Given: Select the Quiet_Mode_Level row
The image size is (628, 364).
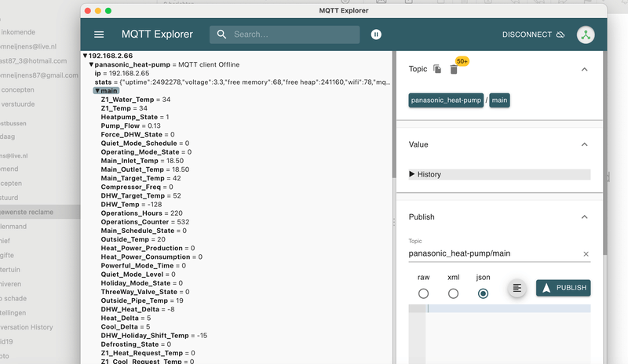Looking at the screenshot, I should click(x=138, y=275).
